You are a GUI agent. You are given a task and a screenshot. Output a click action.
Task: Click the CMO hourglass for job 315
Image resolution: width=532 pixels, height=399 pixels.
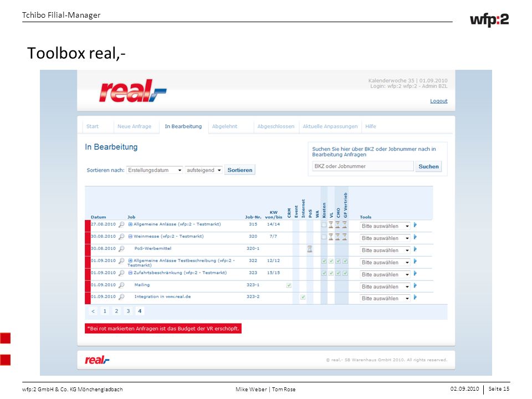pyautogui.click(x=337, y=224)
